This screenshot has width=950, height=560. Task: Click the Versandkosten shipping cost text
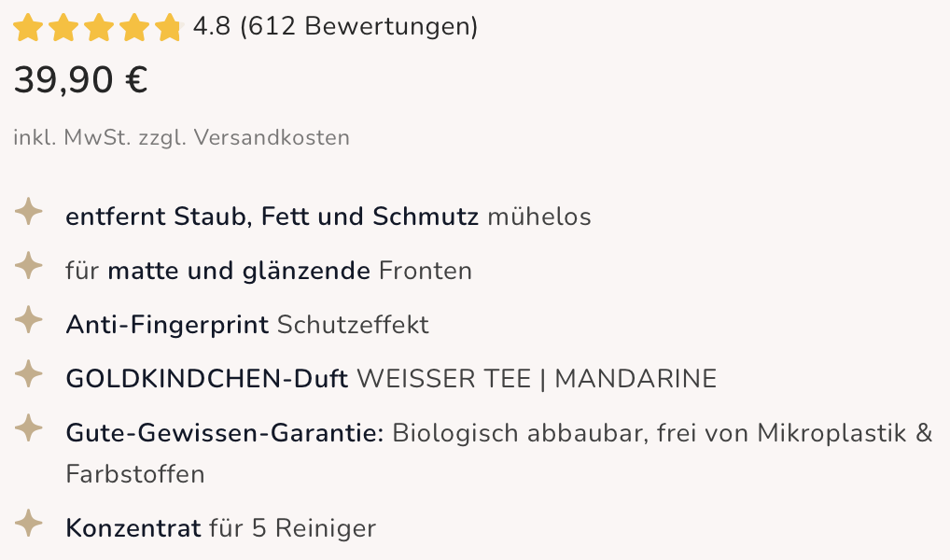[272, 137]
